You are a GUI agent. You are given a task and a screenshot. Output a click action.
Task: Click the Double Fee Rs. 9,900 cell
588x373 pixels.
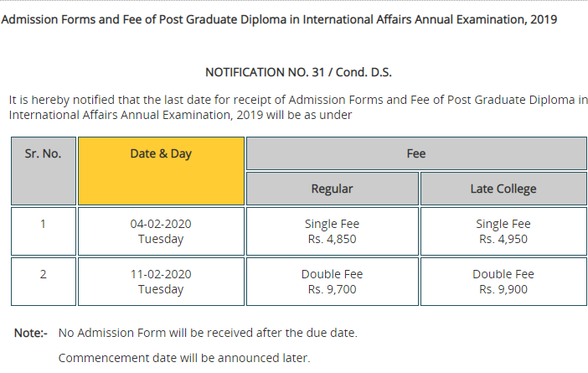(x=503, y=282)
